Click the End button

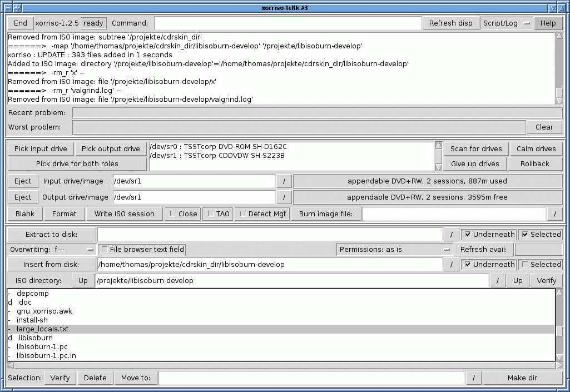[x=21, y=23]
